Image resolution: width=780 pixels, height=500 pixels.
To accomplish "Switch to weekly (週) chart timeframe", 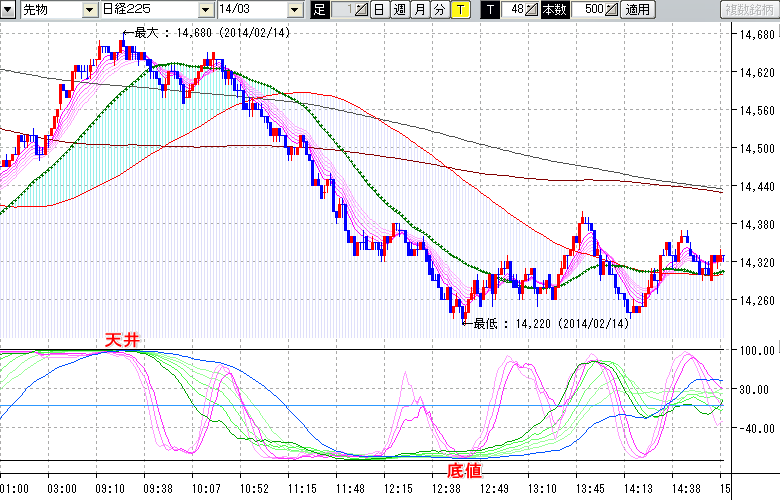I will (x=399, y=10).
